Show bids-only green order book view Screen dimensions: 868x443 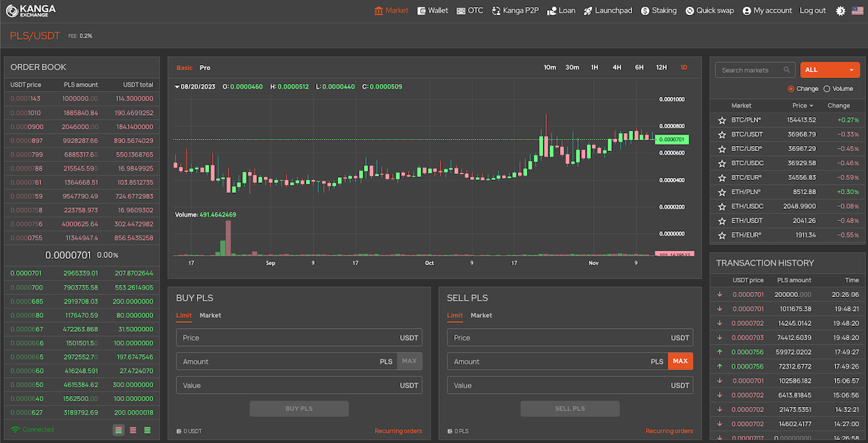coord(148,430)
